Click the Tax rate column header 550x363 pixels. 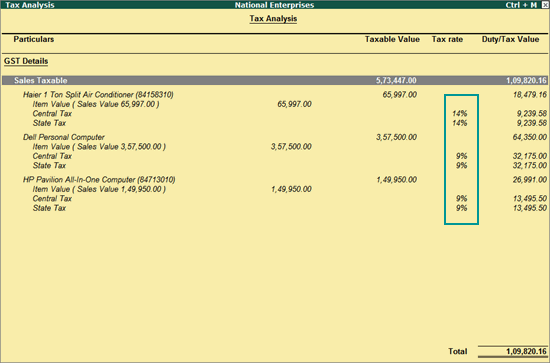pos(447,39)
